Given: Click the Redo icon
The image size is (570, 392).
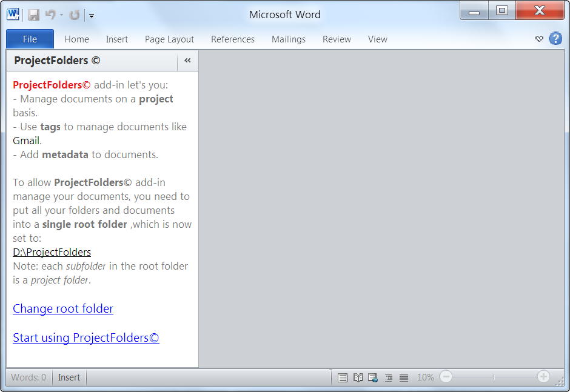Looking at the screenshot, I should click(75, 15).
